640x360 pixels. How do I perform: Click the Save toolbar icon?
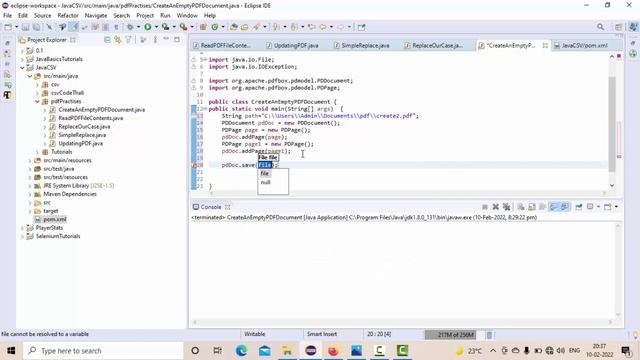pyautogui.click(x=25, y=27)
